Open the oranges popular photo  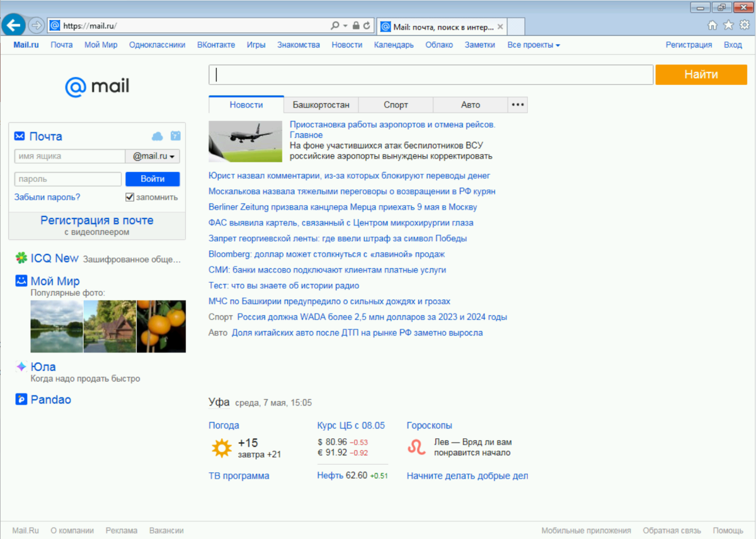coord(161,326)
